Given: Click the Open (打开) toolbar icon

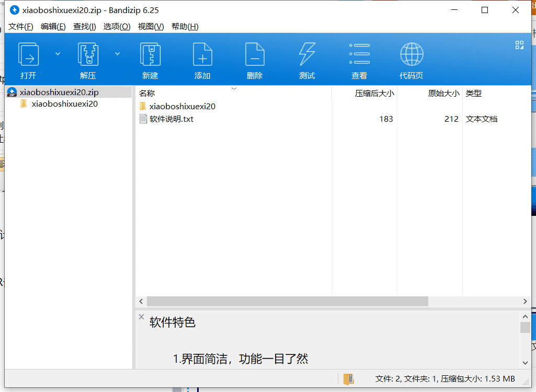Looking at the screenshot, I should pos(28,54).
